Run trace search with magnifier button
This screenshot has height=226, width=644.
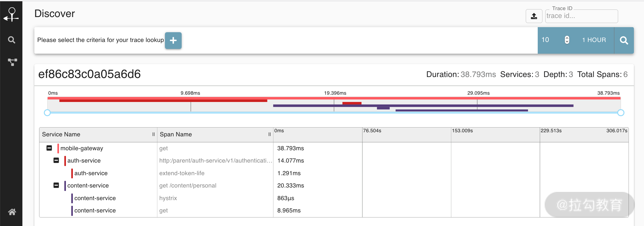624,40
